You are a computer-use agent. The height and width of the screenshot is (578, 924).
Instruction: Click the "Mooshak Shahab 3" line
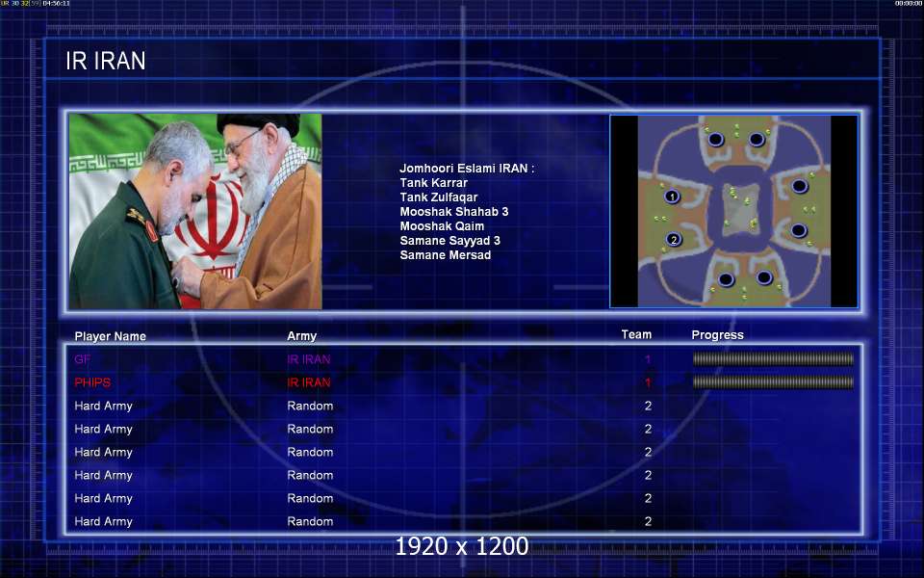(x=453, y=212)
